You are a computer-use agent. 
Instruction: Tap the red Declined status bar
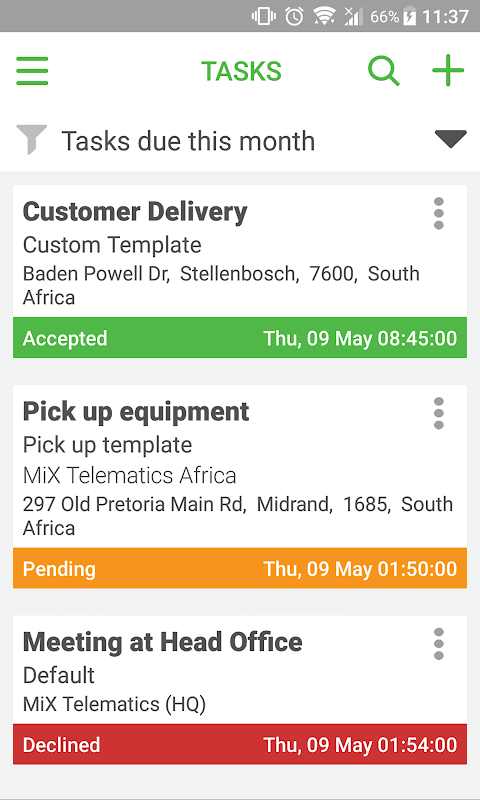pyautogui.click(x=240, y=744)
